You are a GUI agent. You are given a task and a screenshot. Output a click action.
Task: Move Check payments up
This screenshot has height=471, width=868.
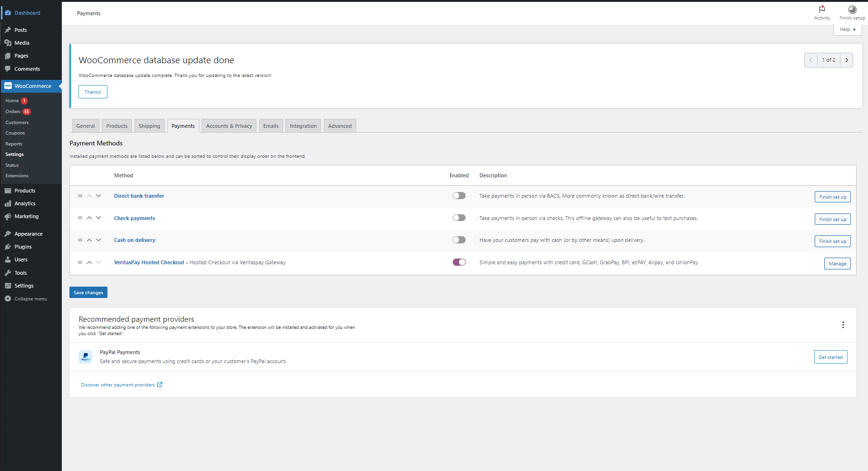coord(89,218)
